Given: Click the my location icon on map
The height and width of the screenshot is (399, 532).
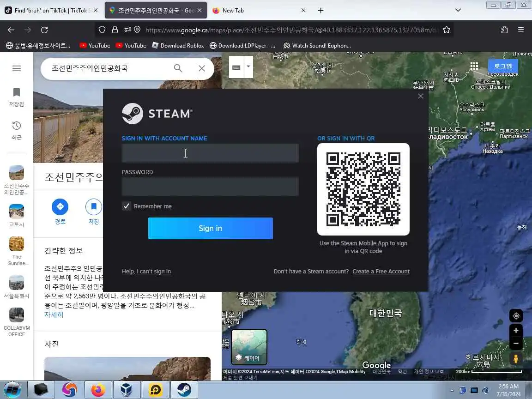Looking at the screenshot, I should (516, 316).
